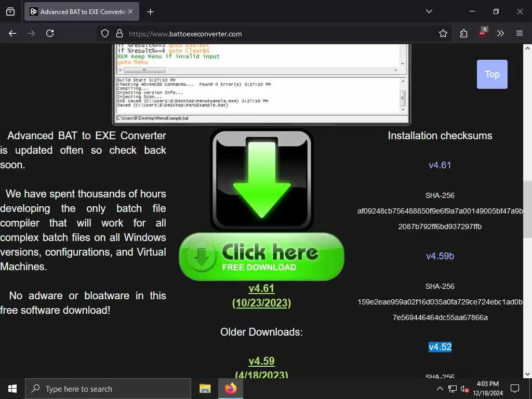Expand the list all tabs dropdown

(x=429, y=11)
